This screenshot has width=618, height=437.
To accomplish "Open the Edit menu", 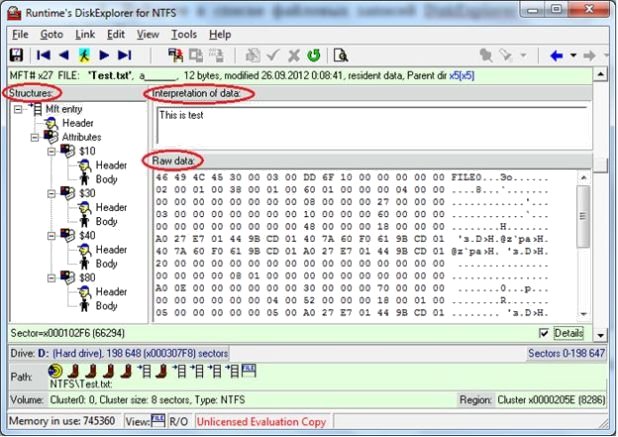I will click(x=116, y=35).
